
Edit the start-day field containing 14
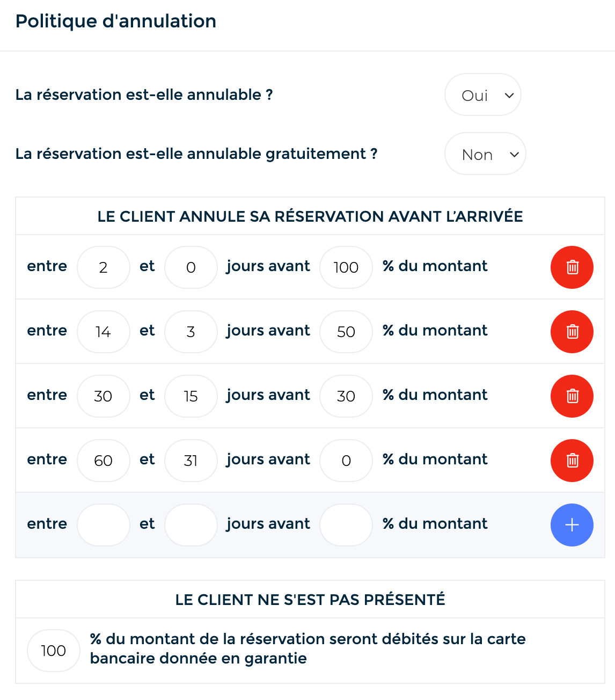pos(104,332)
